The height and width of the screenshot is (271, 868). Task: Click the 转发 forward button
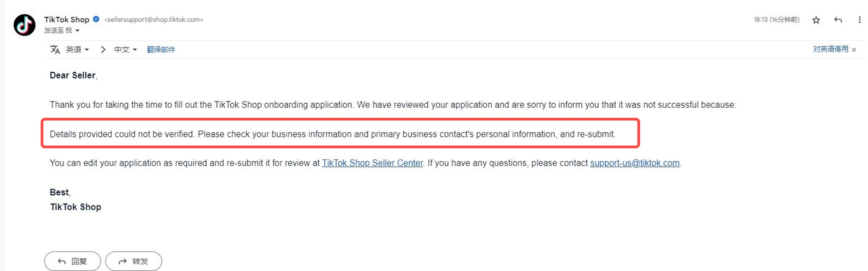(x=134, y=261)
